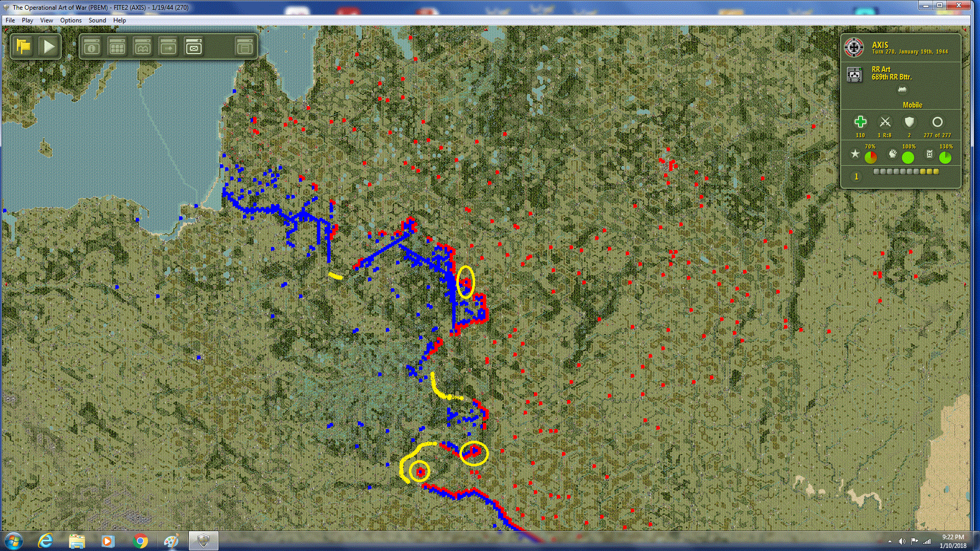This screenshot has width=980, height=551.
Task: Click the 100% readiness pie indicator
Action: coord(908,158)
